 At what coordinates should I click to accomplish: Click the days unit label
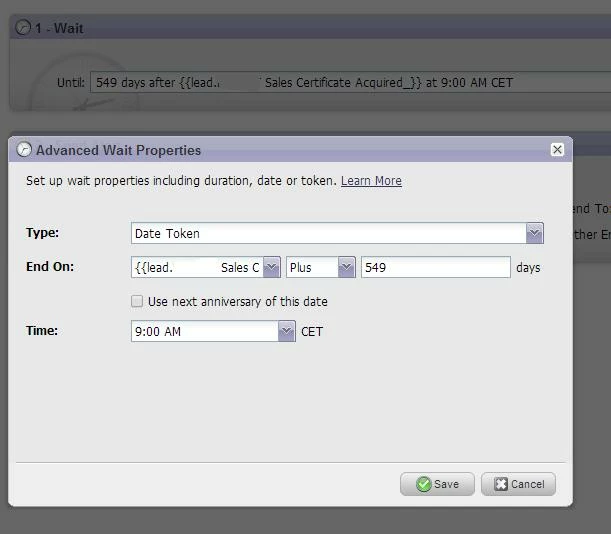coord(528,268)
